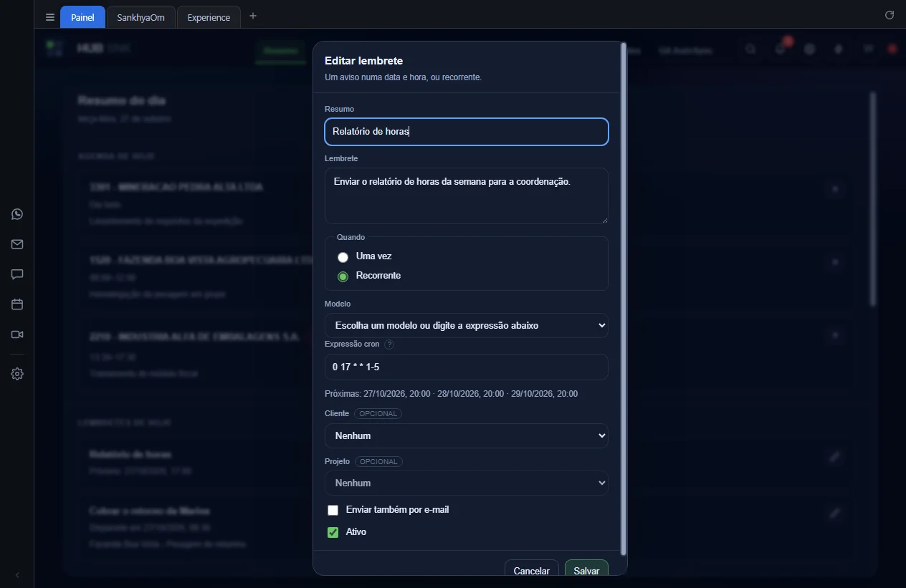Open the mail envelope sidebar icon
906x588 pixels.
click(x=17, y=244)
